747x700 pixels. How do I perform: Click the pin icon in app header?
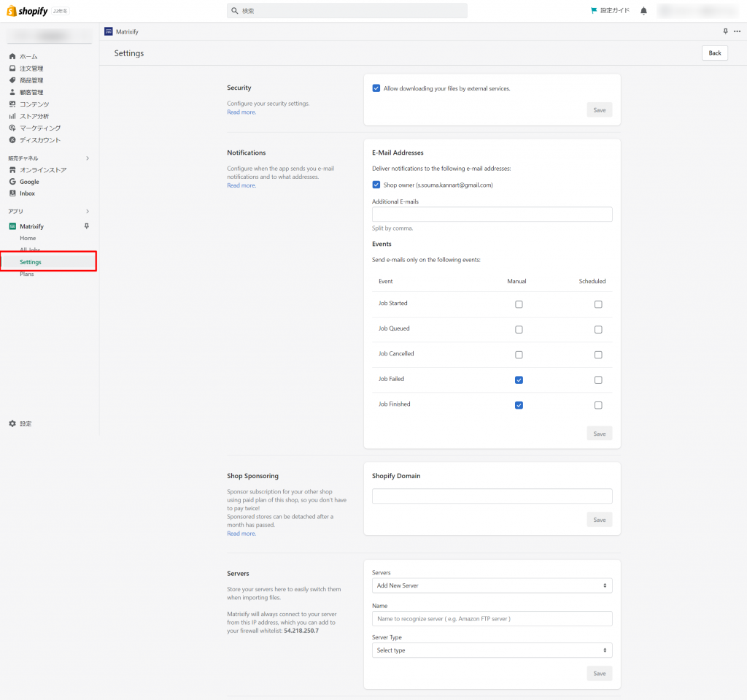coord(725,31)
